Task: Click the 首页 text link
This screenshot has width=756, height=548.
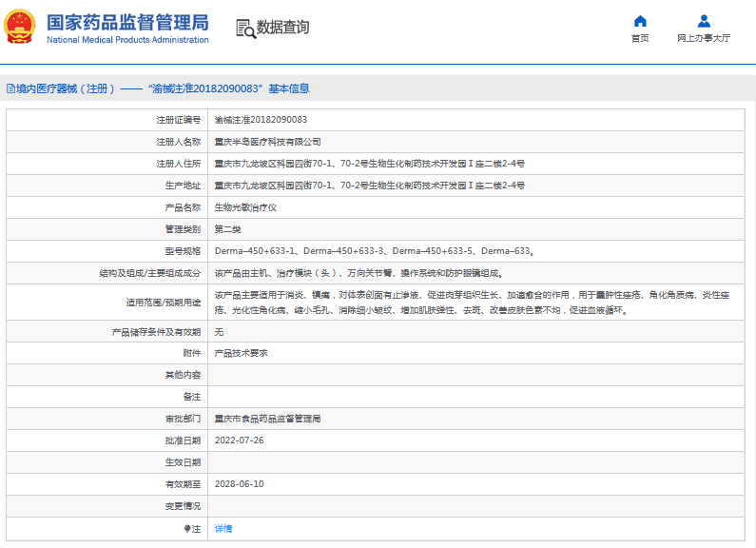Action: click(x=640, y=38)
